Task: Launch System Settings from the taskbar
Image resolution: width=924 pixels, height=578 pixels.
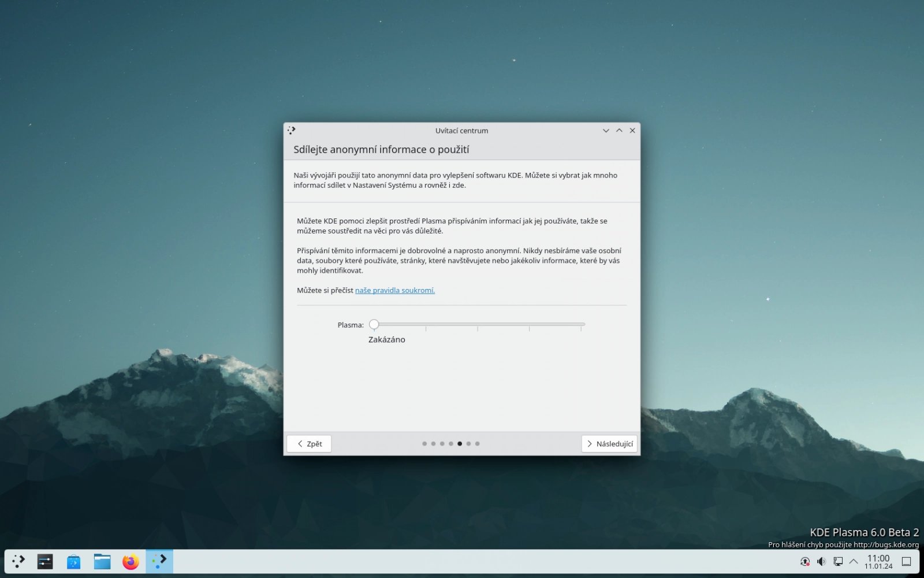Action: point(45,561)
